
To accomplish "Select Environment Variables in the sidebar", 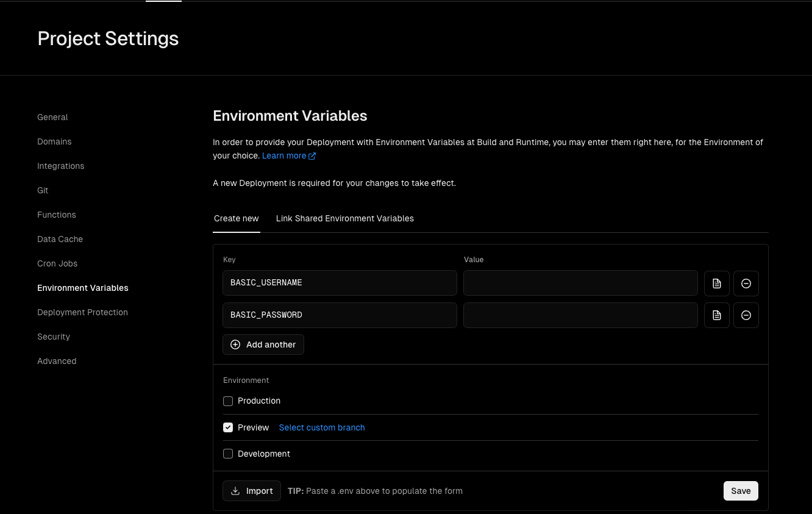I will pos(83,288).
